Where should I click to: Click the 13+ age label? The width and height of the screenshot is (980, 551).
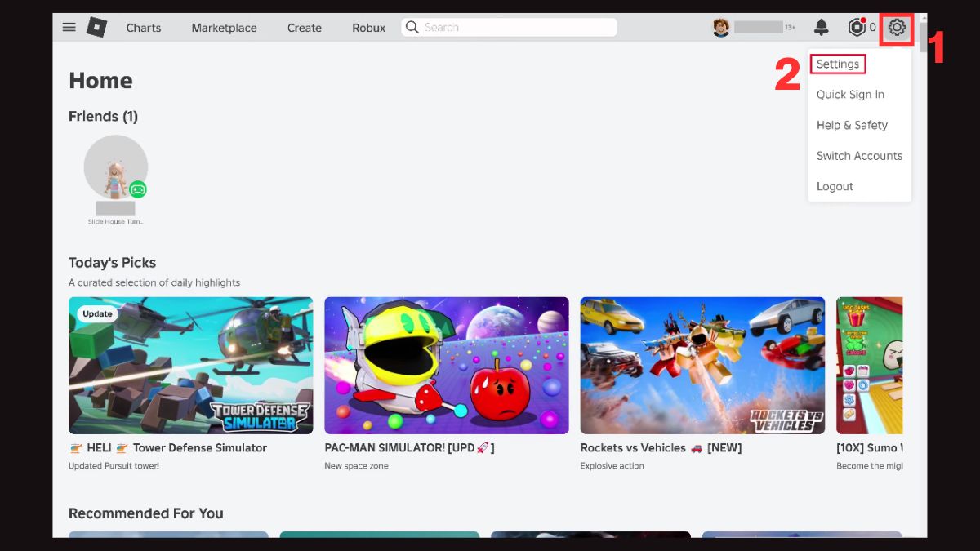[x=790, y=28]
